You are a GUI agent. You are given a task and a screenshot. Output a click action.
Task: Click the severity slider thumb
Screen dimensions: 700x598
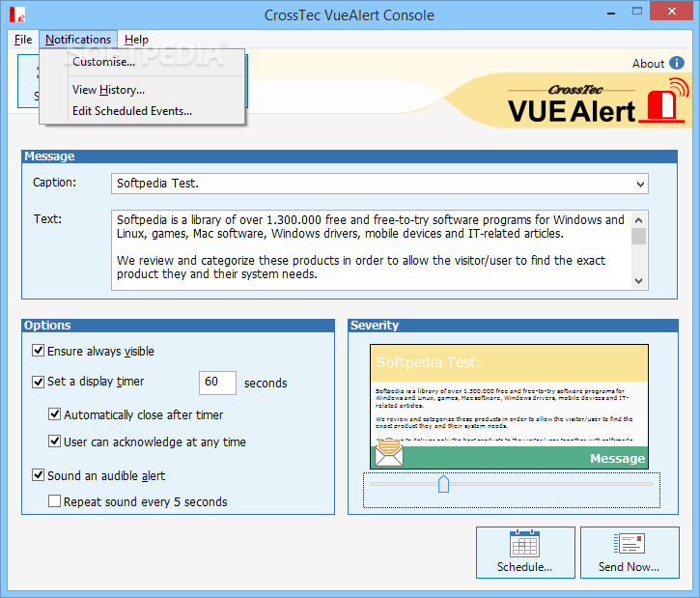(443, 484)
